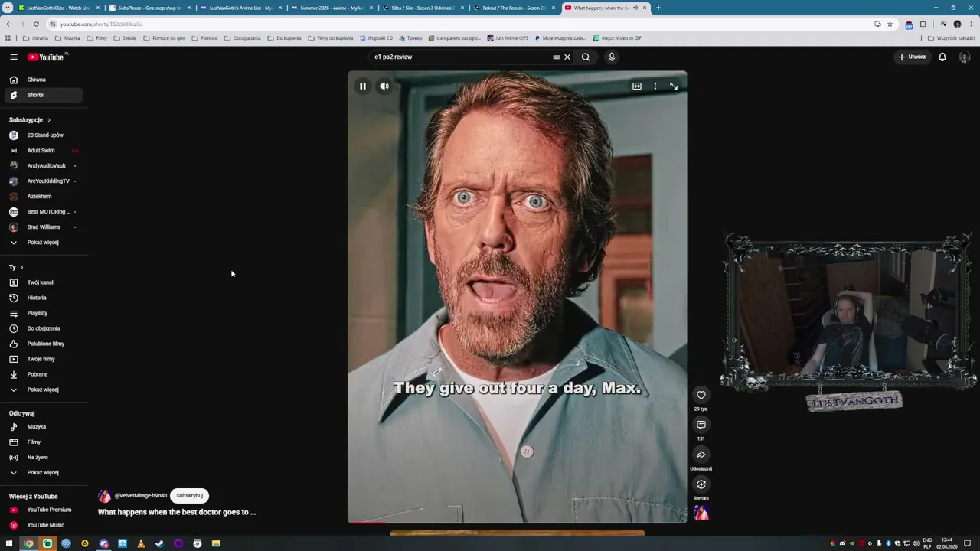
Task: Mute audio on the YouTube tab
Action: 635,8
